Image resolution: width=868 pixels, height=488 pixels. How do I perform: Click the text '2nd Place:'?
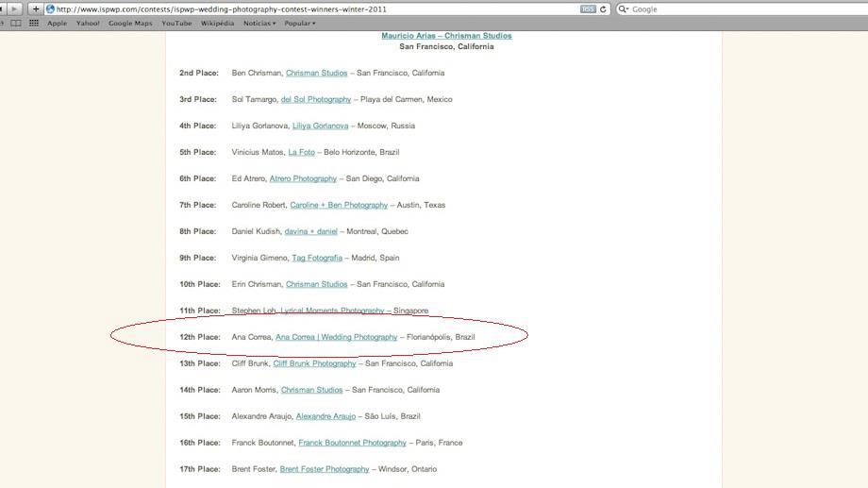[199, 73]
